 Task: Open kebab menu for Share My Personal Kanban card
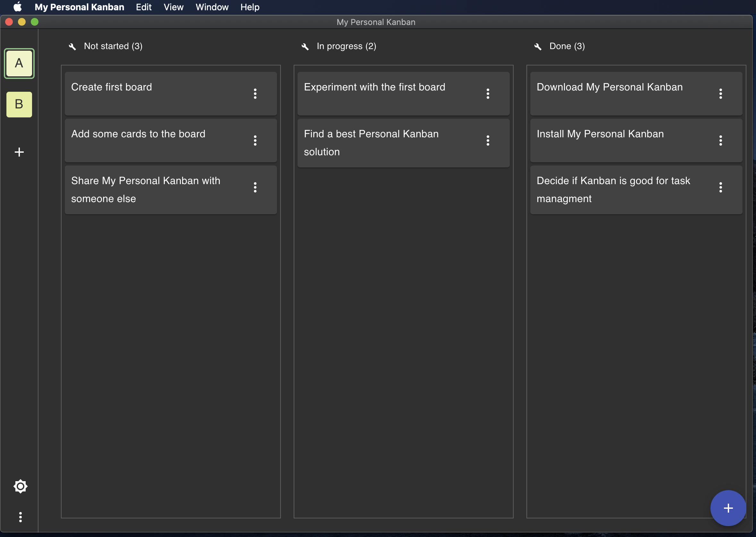click(x=255, y=187)
